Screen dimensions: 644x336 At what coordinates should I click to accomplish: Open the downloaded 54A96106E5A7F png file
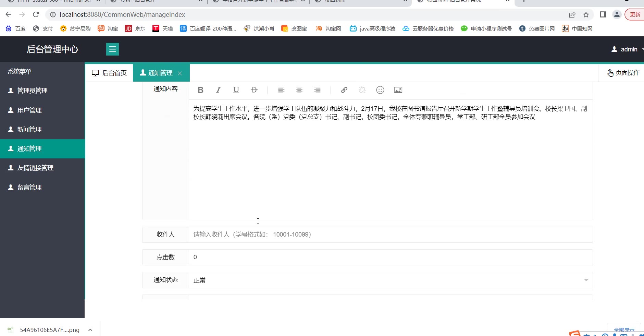click(x=44, y=330)
